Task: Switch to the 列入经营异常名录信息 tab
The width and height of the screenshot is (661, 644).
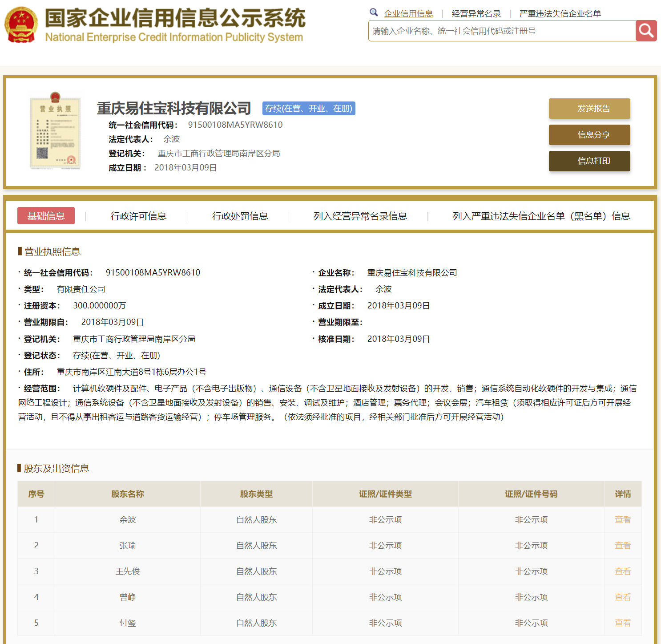Action: click(x=360, y=216)
